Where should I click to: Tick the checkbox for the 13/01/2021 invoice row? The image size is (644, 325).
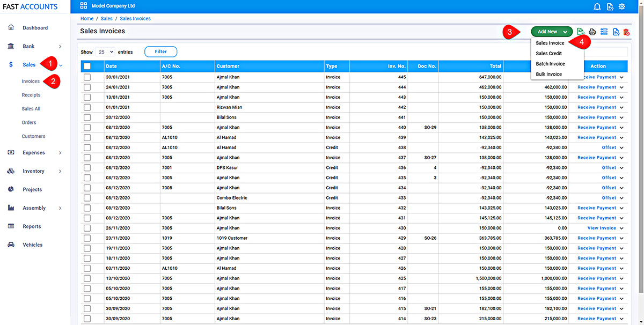[x=87, y=97]
